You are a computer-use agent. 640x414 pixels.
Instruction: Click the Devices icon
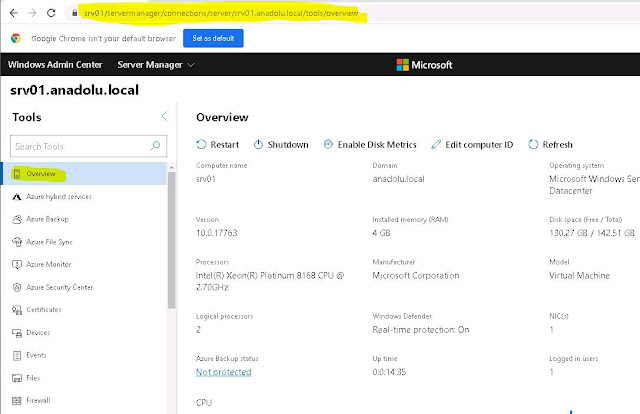17,333
